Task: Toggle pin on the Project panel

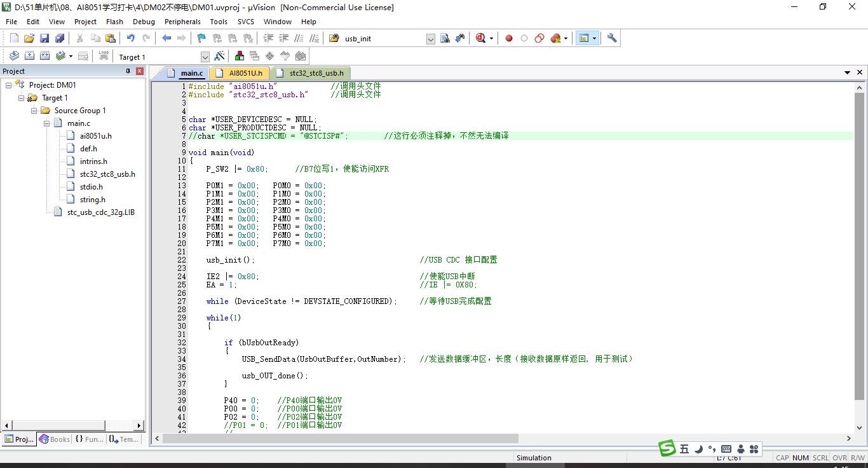Action: click(x=128, y=71)
